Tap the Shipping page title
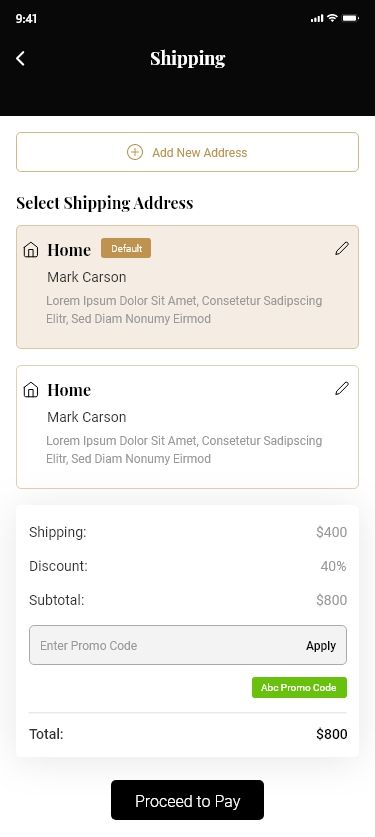375x837 pixels. click(x=187, y=58)
